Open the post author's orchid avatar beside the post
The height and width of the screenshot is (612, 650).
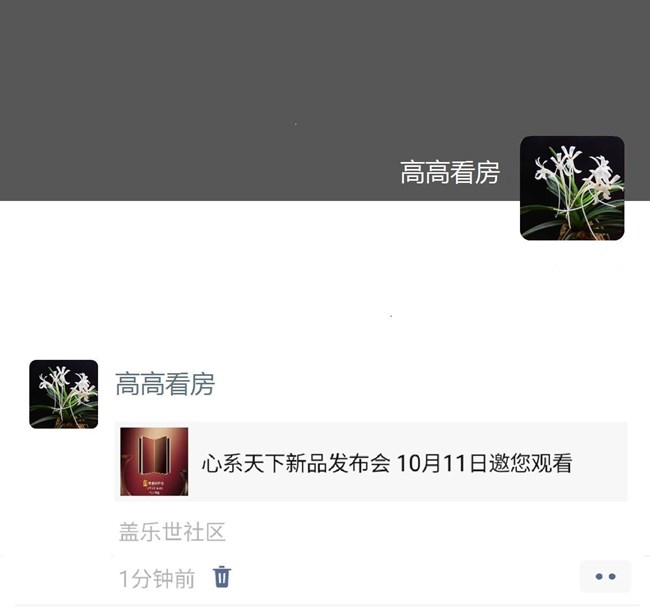[64, 394]
